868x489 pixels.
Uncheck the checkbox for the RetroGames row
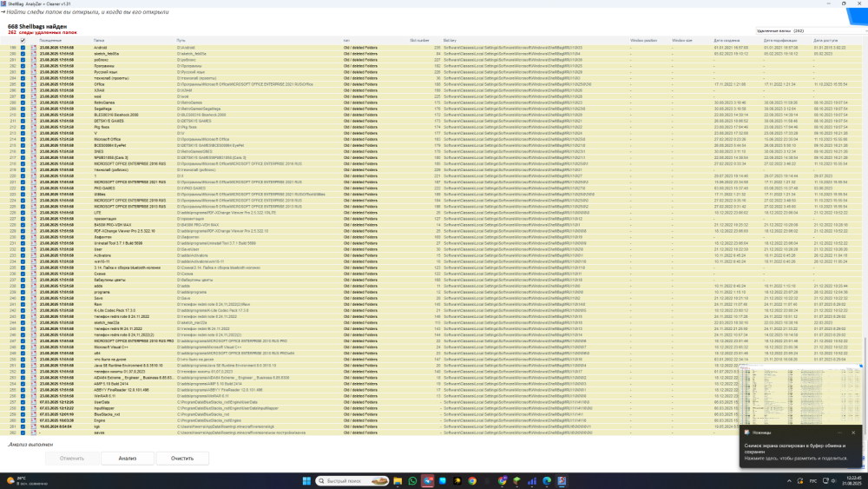(23, 102)
